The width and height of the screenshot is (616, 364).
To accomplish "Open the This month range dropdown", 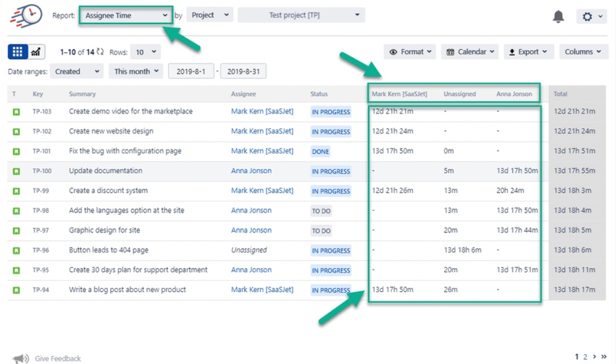I will click(136, 71).
